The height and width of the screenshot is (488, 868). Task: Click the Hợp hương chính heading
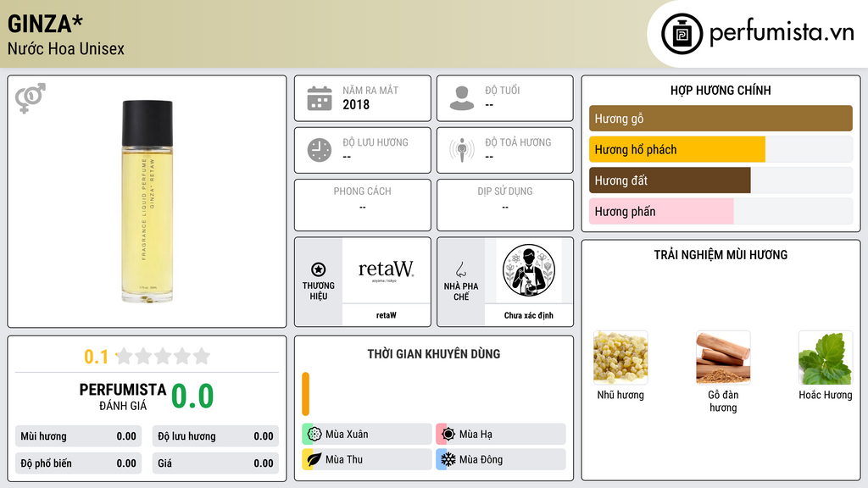pyautogui.click(x=721, y=90)
